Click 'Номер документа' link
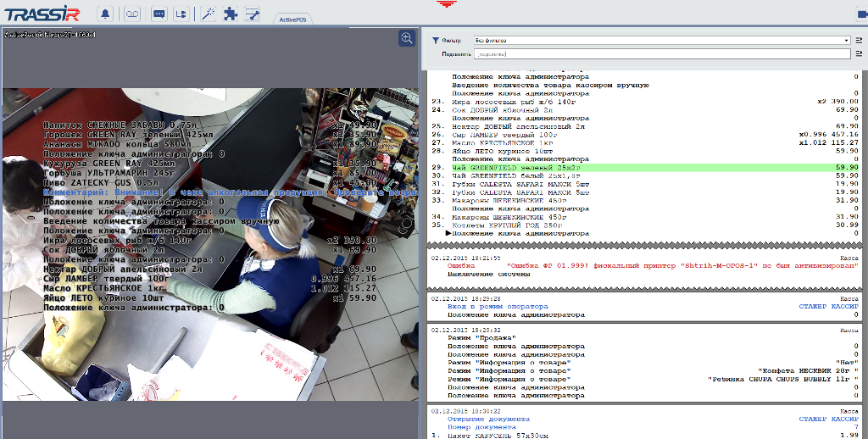 click(x=481, y=427)
